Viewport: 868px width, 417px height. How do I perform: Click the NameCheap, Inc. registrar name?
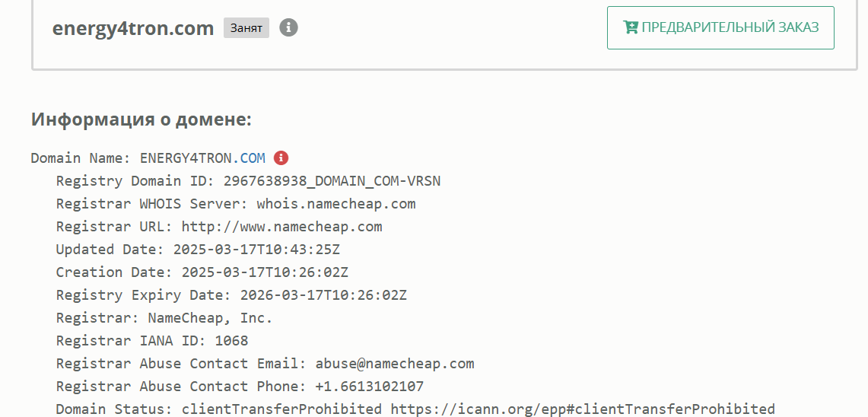(210, 318)
